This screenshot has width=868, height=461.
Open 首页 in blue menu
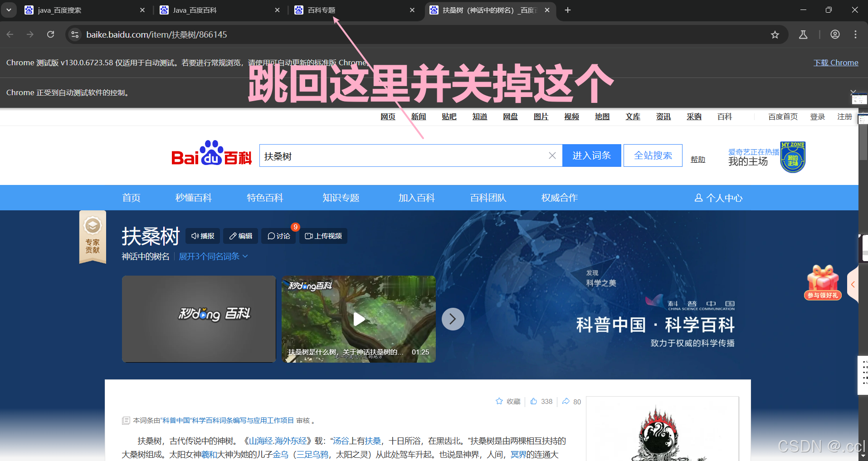pos(132,198)
